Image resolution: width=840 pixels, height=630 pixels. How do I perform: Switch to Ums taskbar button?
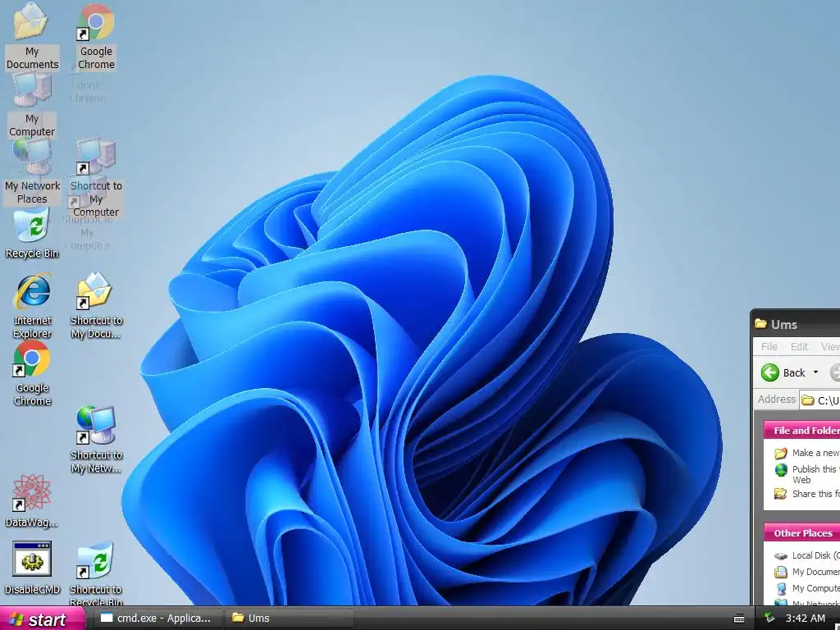(289, 619)
